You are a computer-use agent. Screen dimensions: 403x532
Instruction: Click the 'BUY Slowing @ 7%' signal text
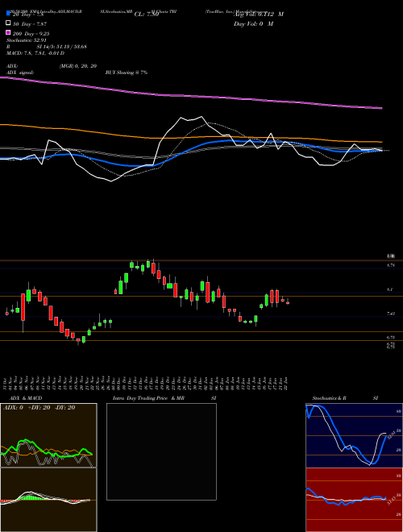point(127,73)
